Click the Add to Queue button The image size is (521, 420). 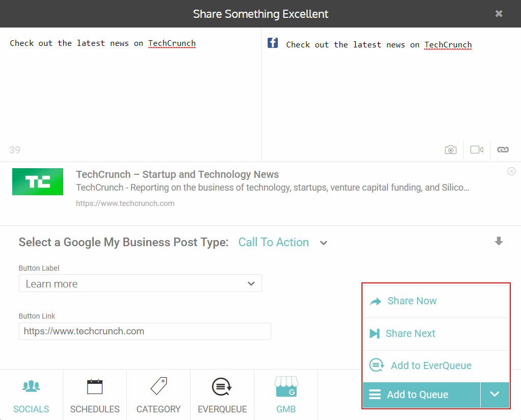(421, 395)
